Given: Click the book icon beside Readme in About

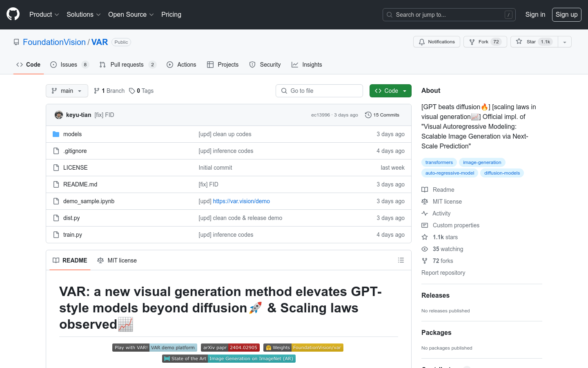Looking at the screenshot, I should pos(425,190).
